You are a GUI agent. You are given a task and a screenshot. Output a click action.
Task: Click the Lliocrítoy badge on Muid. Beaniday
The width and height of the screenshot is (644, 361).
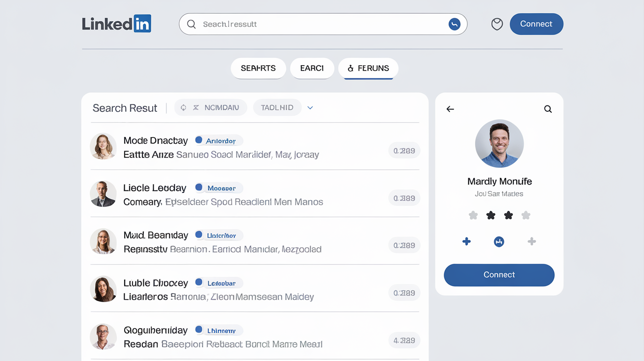pos(218,235)
